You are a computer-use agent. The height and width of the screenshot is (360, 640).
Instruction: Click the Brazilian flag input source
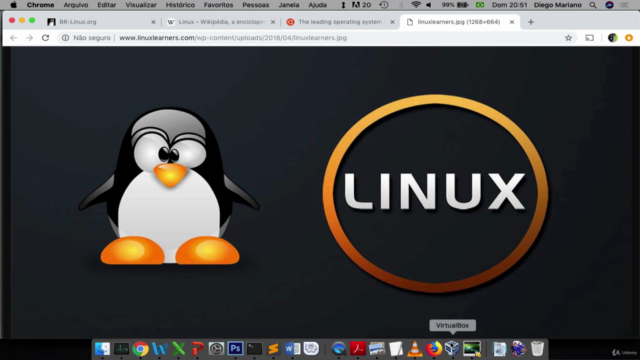click(x=480, y=5)
